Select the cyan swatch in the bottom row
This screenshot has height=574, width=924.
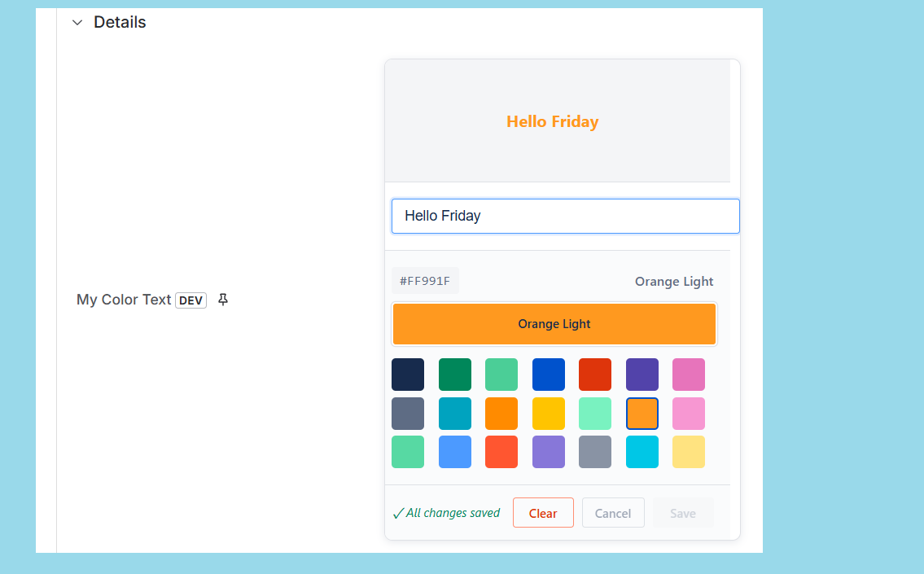click(x=642, y=452)
